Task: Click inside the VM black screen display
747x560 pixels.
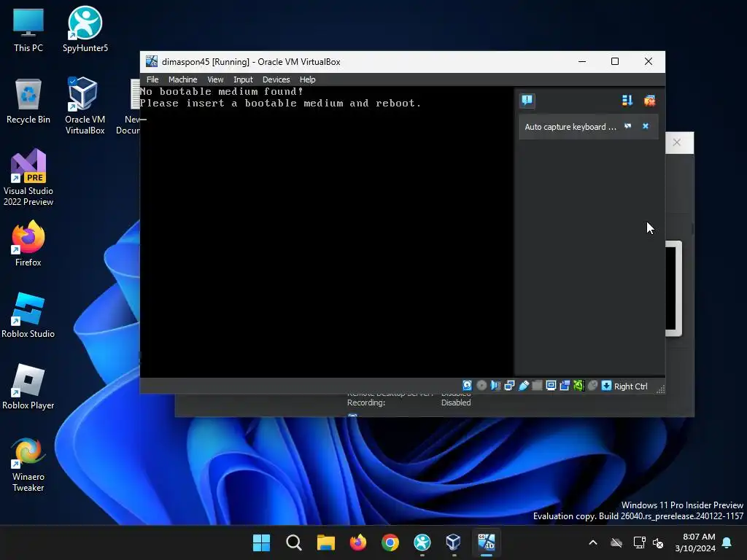Action: tap(326, 232)
